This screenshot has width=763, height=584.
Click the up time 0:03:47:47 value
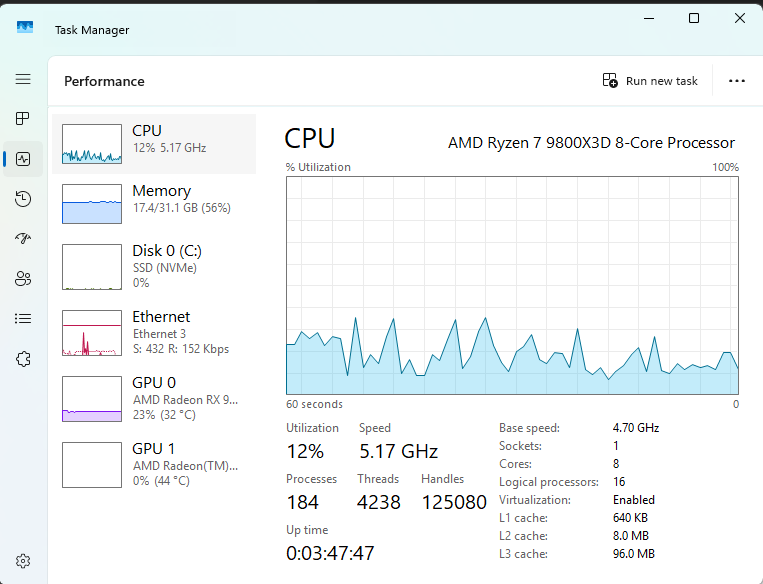pyautogui.click(x=330, y=553)
